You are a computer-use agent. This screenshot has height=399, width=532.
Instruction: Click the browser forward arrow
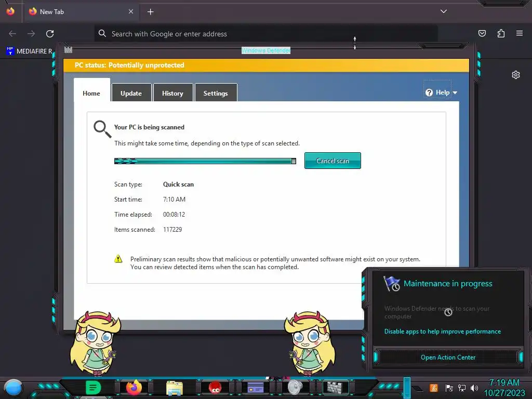pyautogui.click(x=31, y=34)
